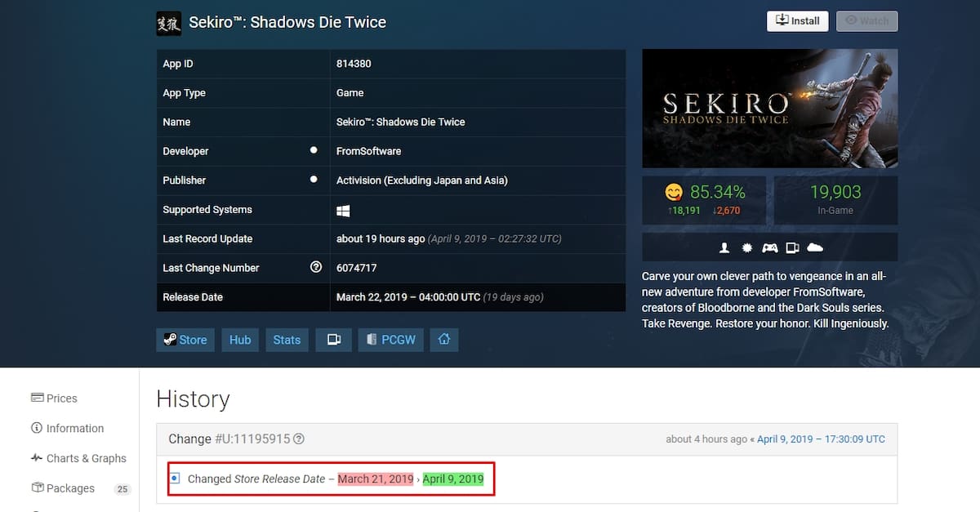Click the green April 9, 2019 new date

pos(453,479)
